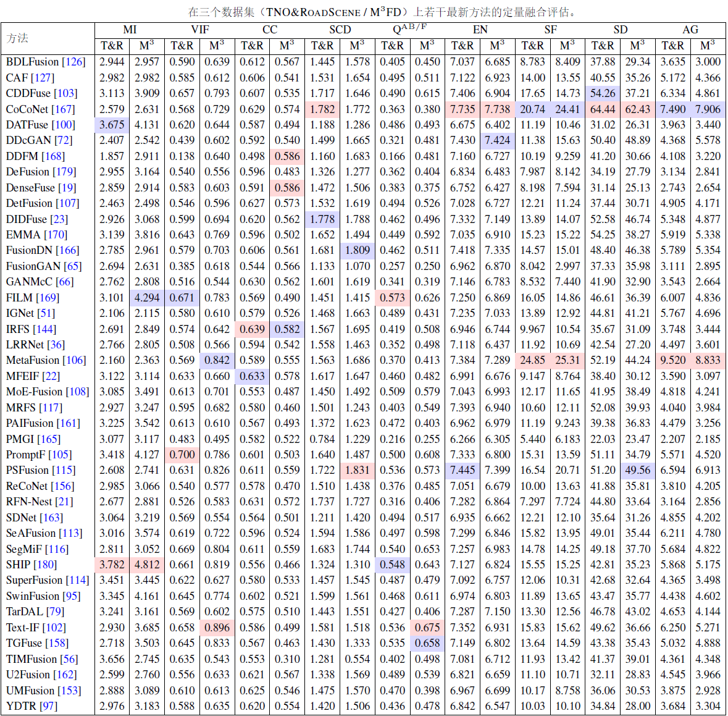
Task: Open EMMA citation [170]
Action: pos(56,235)
